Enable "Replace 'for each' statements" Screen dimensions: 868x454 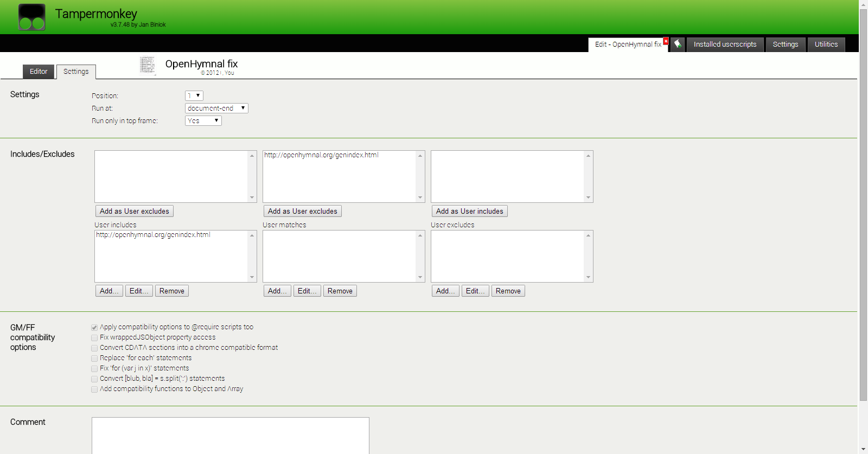tap(94, 359)
